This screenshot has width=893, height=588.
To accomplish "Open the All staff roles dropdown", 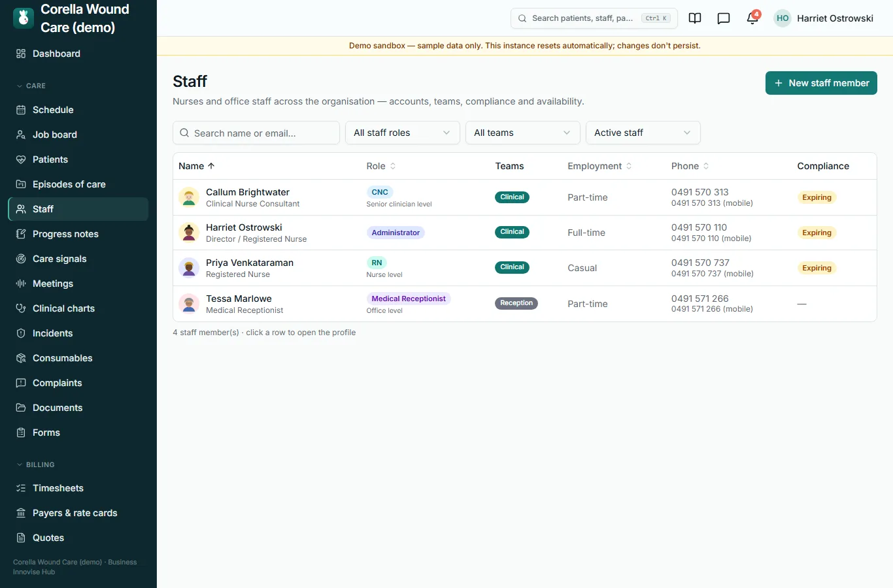I will (403, 133).
